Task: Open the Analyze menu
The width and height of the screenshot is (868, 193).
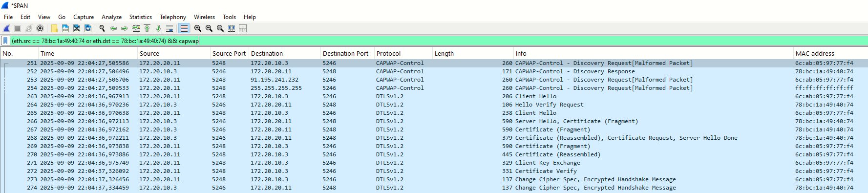Action: tap(111, 17)
